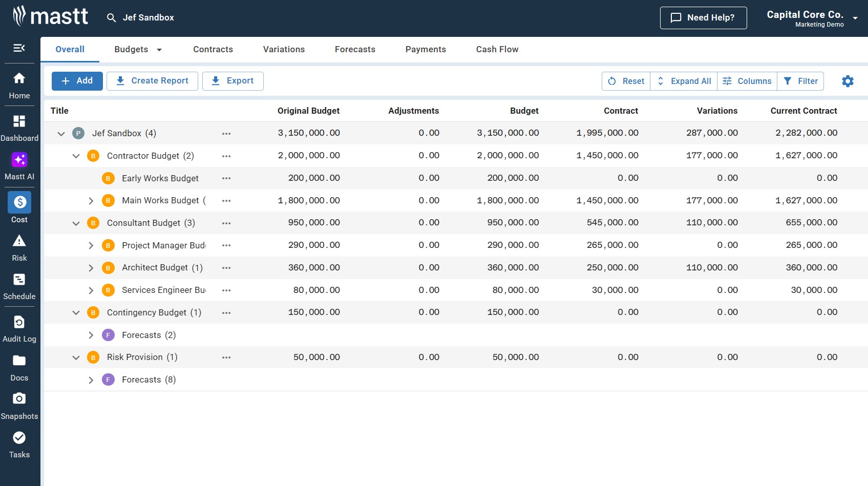868x486 pixels.
Task: Open the Schedule module icon
Action: pos(19,280)
